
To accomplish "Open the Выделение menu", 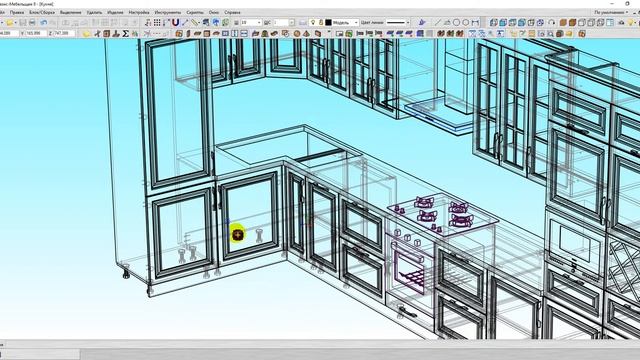I will pyautogui.click(x=70, y=13).
